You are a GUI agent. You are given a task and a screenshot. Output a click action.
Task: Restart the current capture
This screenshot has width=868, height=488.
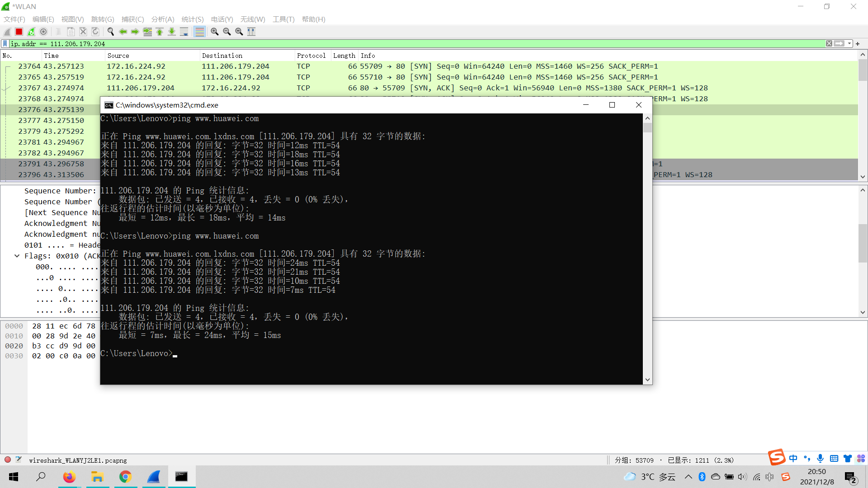point(31,32)
